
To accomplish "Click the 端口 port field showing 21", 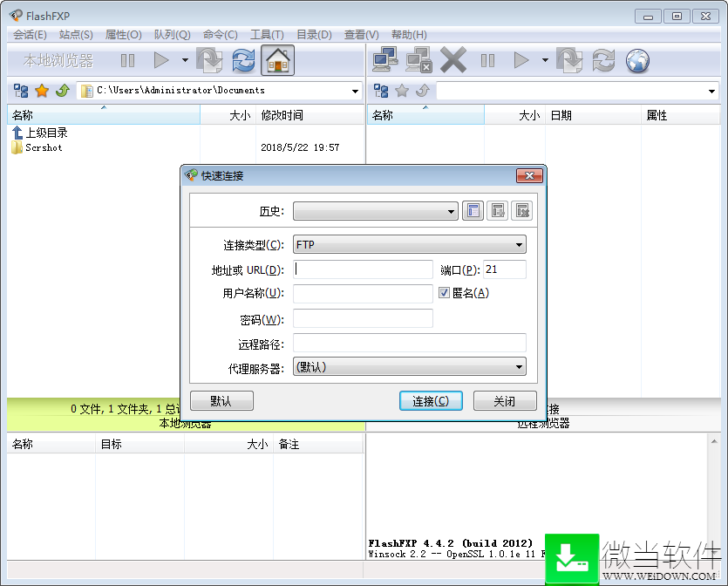I will 505,269.
